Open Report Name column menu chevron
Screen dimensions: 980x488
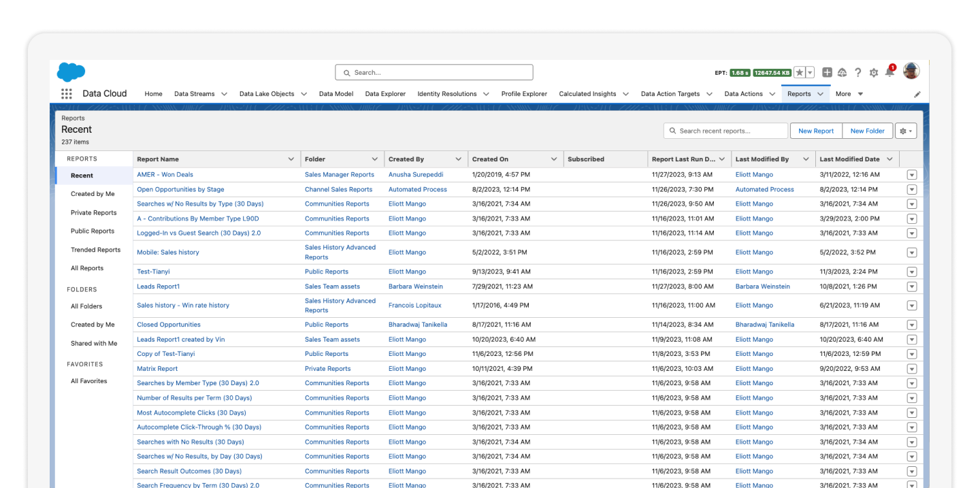[291, 159]
